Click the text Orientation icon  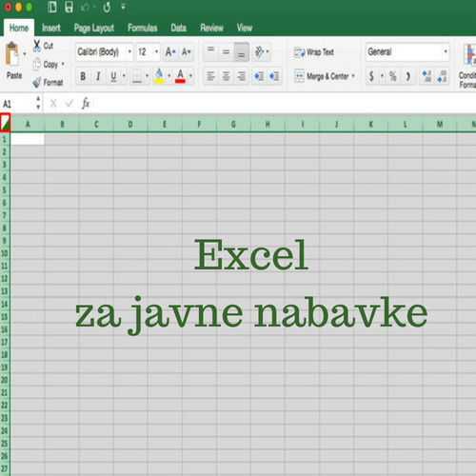(x=260, y=51)
